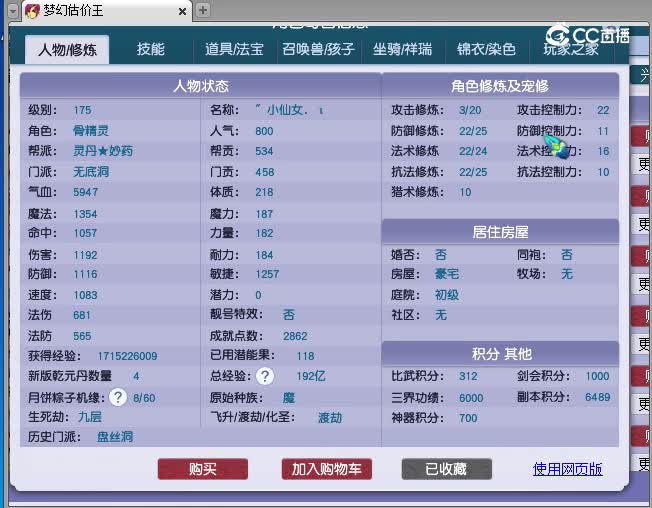
Task: Click the 防御 value 1116
Action: [x=85, y=274]
